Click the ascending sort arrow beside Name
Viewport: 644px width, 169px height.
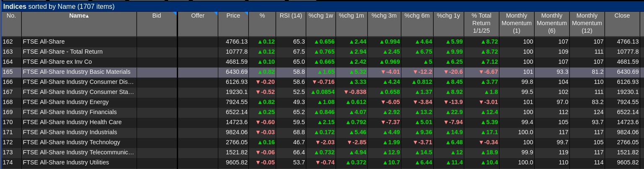point(87,16)
